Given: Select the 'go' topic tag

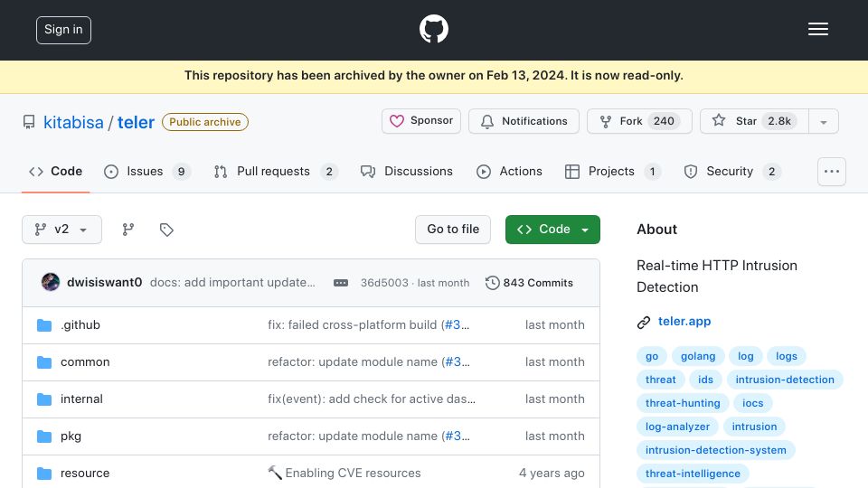Looking at the screenshot, I should point(652,356).
